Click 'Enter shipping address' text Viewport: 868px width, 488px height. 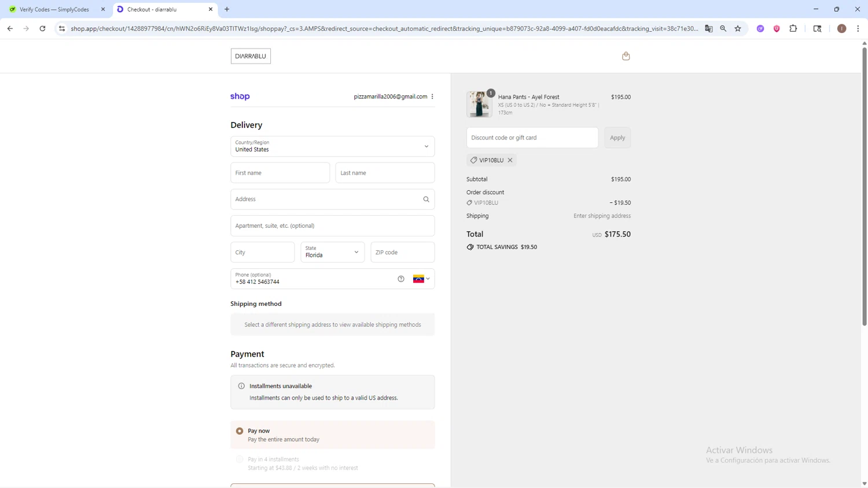point(602,216)
